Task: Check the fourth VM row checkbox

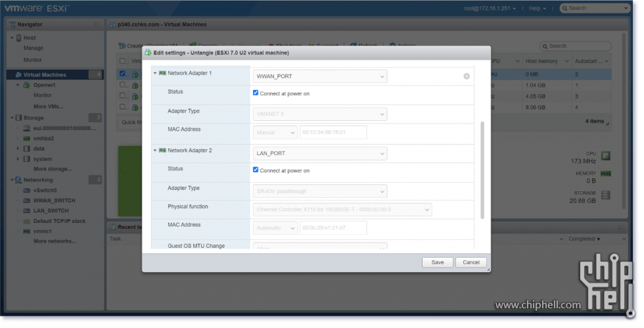Action: [122, 107]
